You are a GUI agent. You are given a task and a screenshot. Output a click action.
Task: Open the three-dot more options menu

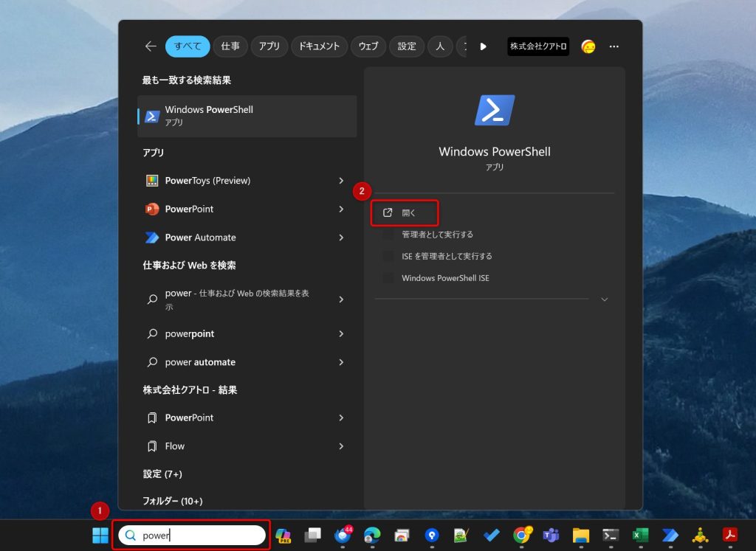pos(614,46)
